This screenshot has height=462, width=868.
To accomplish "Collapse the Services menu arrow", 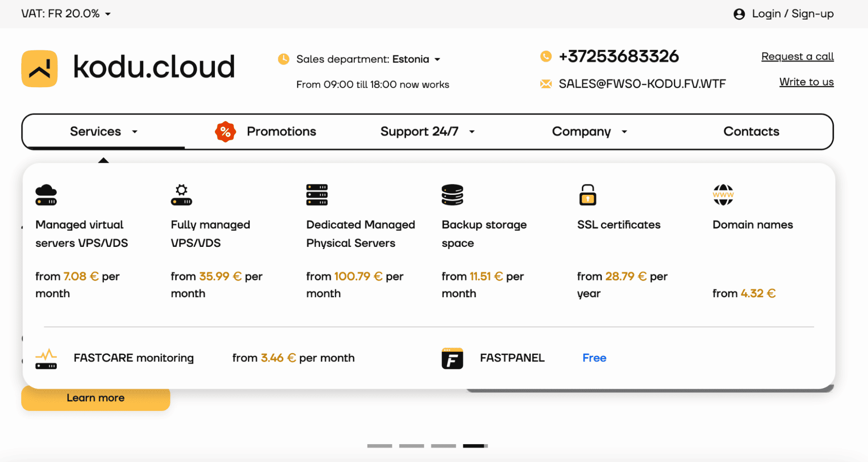I will tap(135, 132).
